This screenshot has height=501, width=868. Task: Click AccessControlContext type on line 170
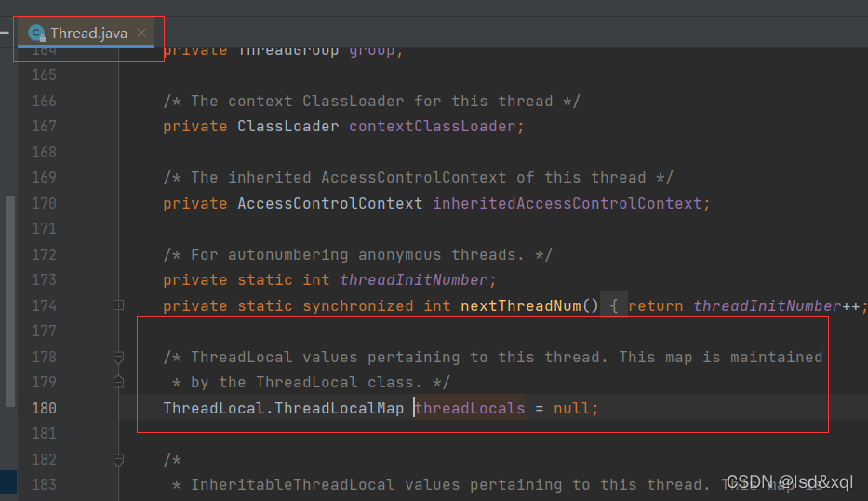pos(330,203)
